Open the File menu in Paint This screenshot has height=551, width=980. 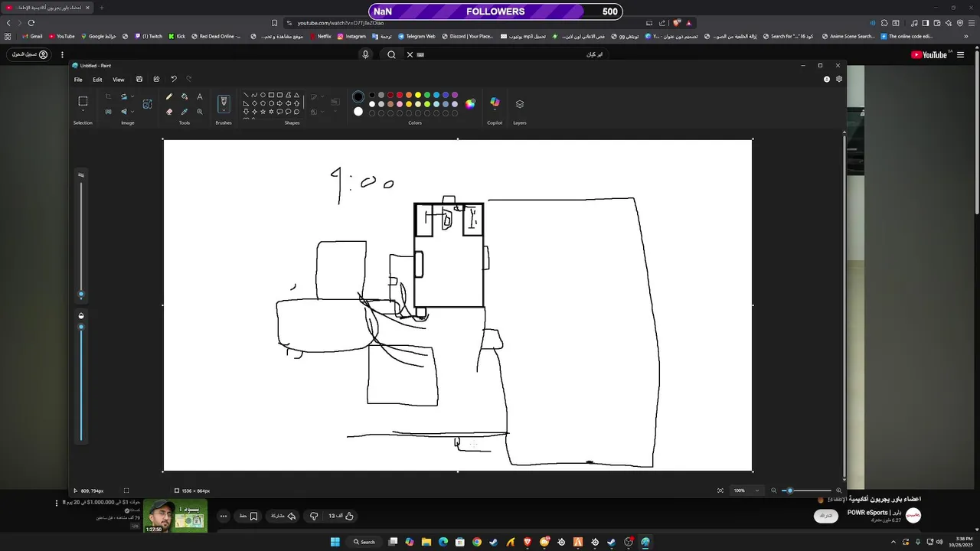click(78, 80)
